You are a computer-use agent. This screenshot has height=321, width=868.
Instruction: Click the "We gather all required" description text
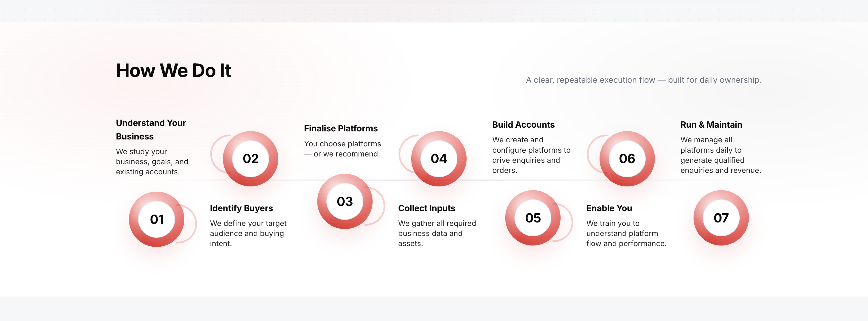(437, 233)
